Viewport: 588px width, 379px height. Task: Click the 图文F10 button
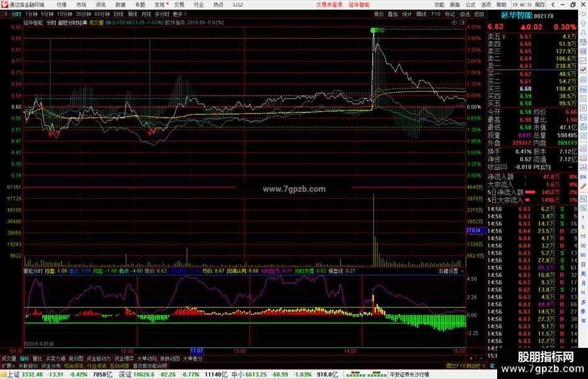point(455,365)
